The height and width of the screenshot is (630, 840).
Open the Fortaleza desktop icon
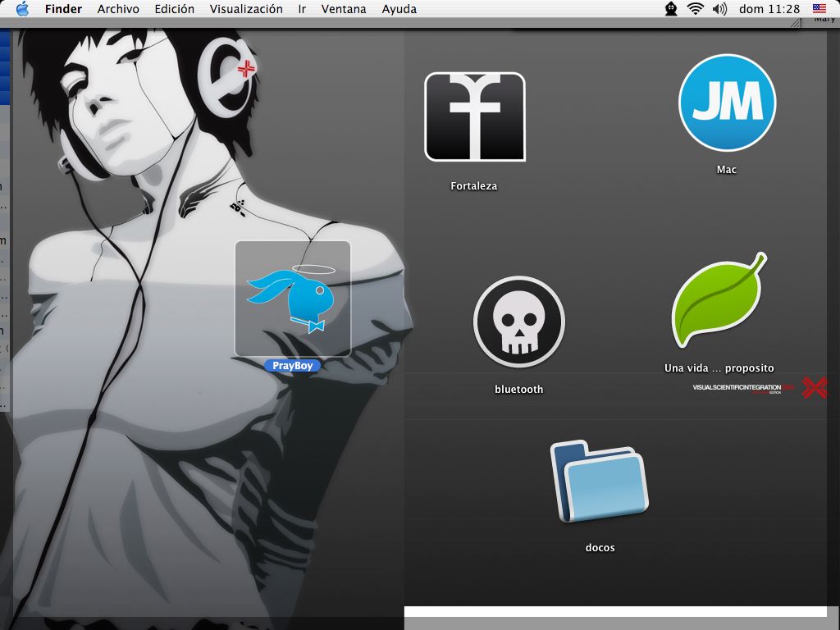(x=474, y=117)
